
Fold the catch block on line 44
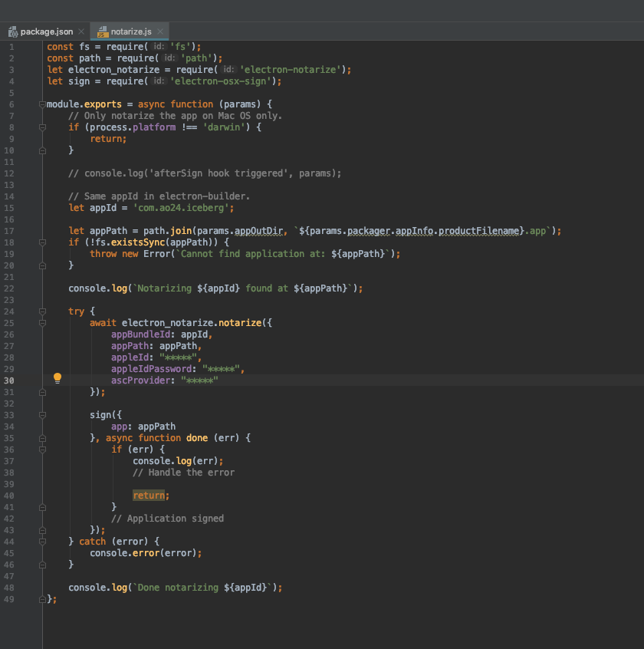[42, 542]
